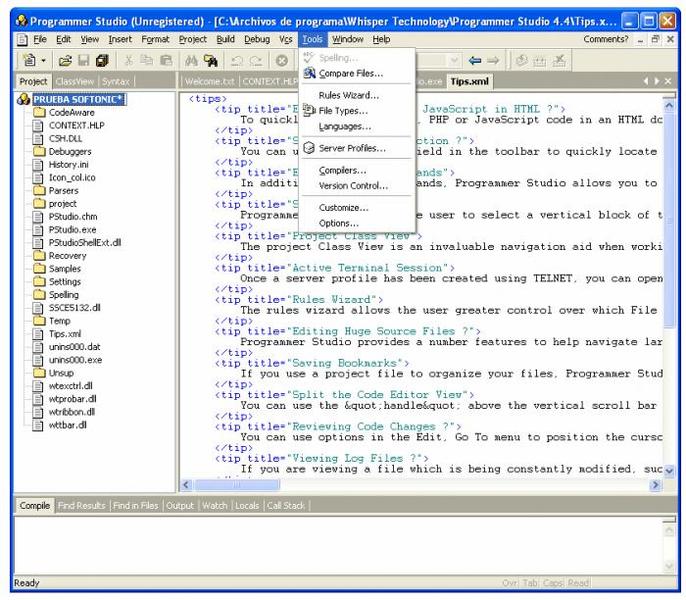Click the Forward arrow icon
Viewport: 686px width, 600px height.
[x=493, y=60]
